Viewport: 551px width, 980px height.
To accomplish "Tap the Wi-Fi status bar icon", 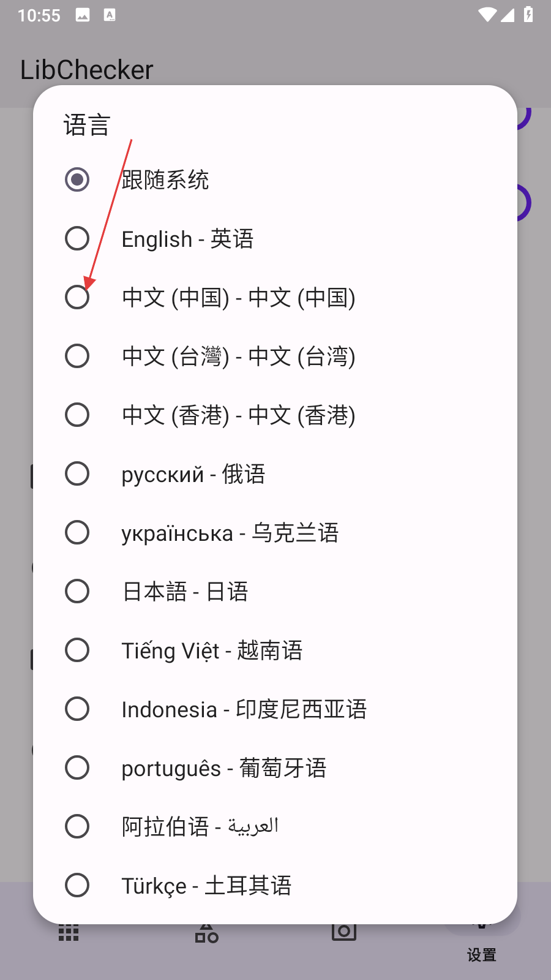I will point(487,15).
